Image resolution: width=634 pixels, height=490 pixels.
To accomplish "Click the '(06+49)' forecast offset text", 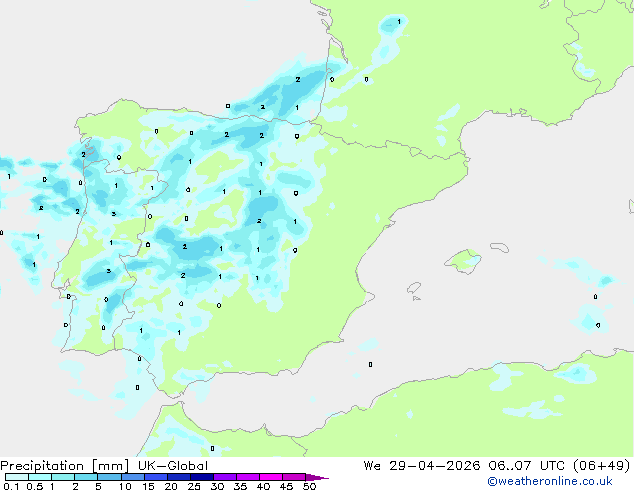I will 602,466.
